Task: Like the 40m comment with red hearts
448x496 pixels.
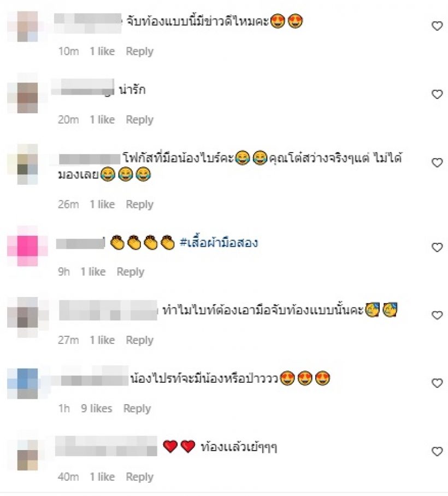Action: coord(437,452)
